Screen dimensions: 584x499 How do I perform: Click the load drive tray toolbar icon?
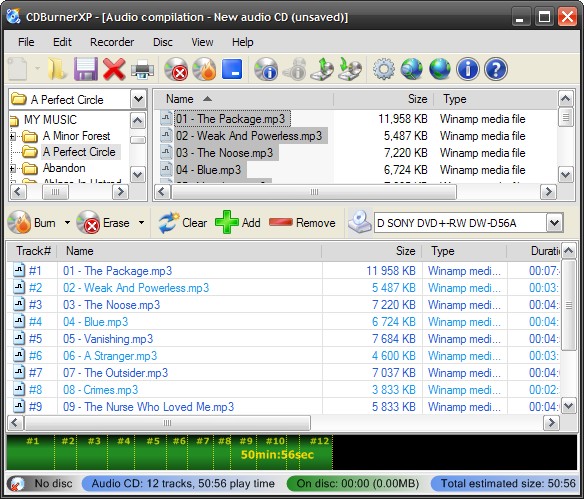350,69
